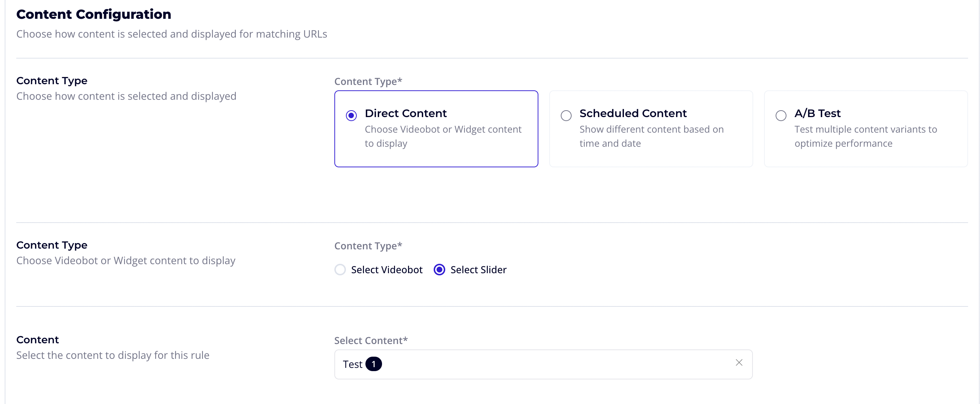Choose the Scheduled Content radio button
This screenshot has width=980, height=404.
click(x=566, y=115)
